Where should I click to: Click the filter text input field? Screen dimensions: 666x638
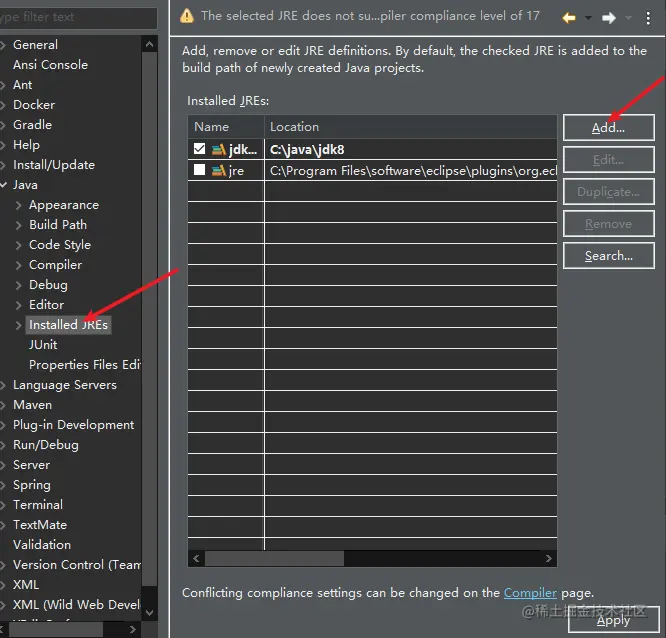click(x=78, y=17)
